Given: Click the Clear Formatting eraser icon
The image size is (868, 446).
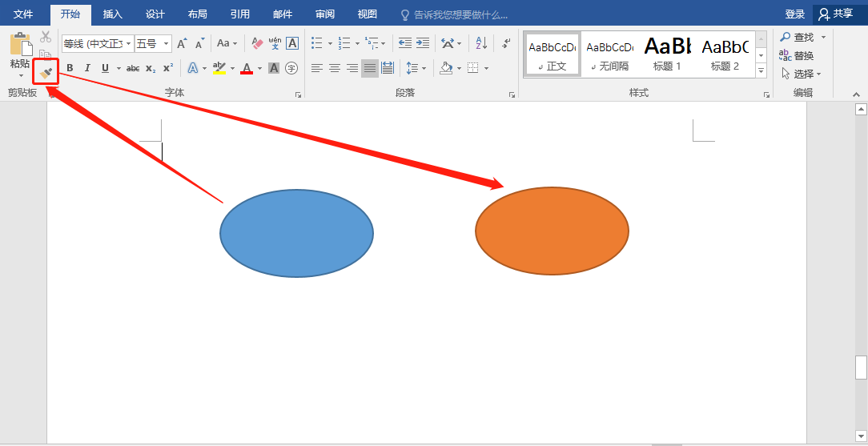Looking at the screenshot, I should tap(257, 43).
